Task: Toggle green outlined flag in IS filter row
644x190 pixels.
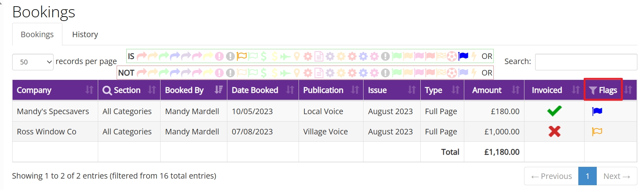Action: click(253, 56)
